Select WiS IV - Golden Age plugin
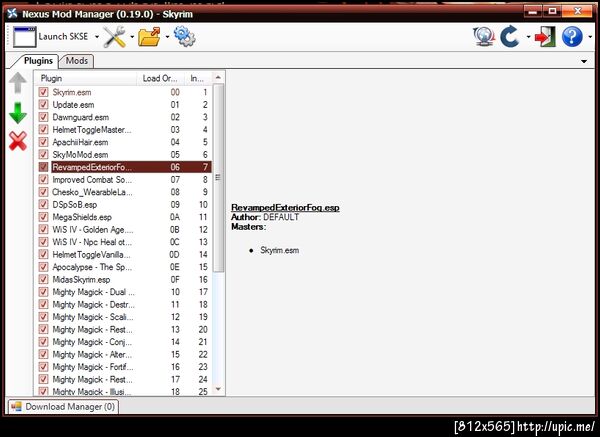Screen dimensions: 600x437 [x=124, y=230]
